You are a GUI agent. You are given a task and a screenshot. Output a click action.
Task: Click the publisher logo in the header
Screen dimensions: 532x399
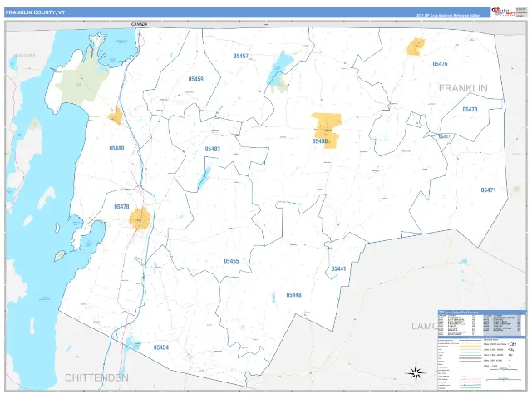[x=504, y=12]
